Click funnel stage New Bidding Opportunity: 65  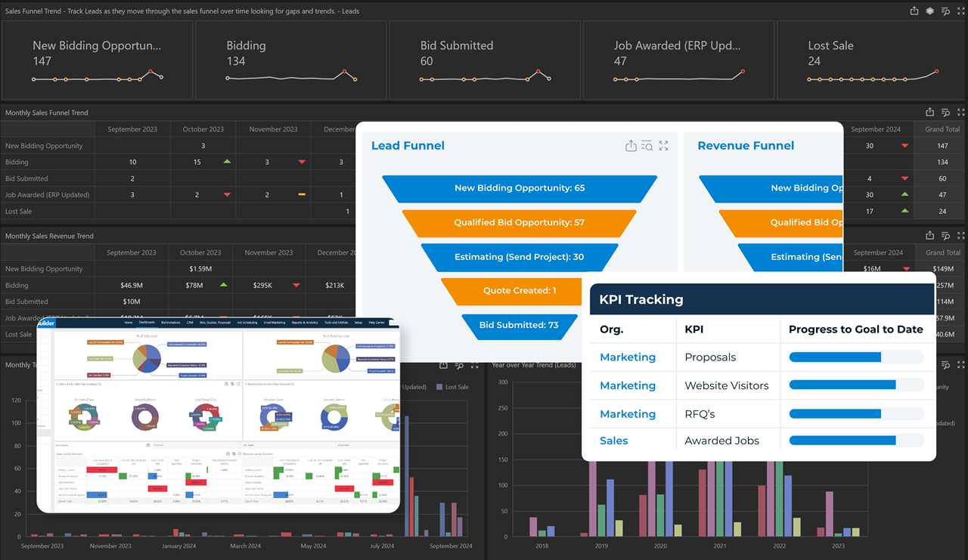pos(520,188)
